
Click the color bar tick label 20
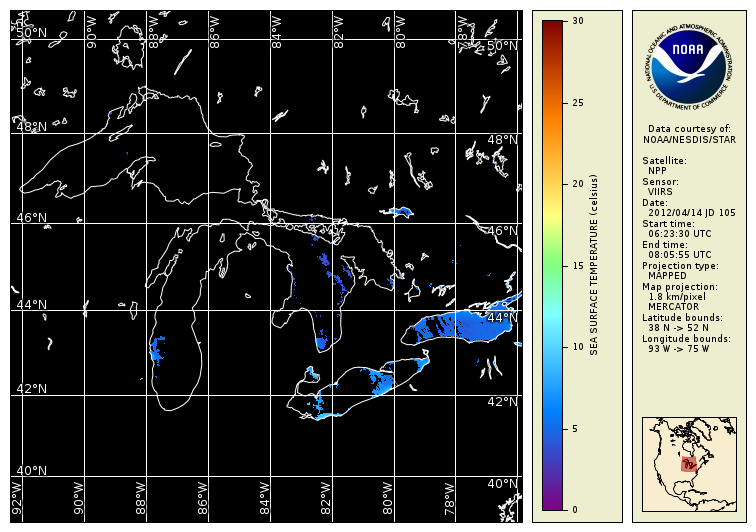[x=578, y=184]
